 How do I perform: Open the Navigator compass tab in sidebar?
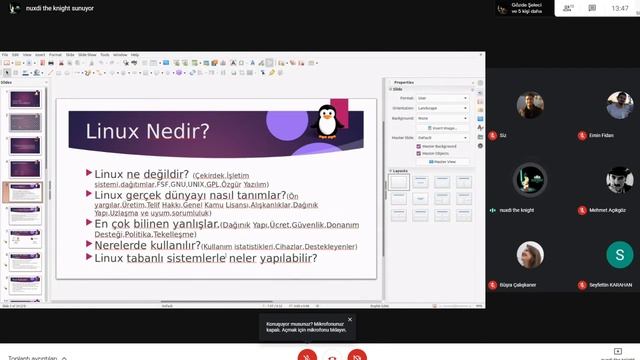(480, 146)
